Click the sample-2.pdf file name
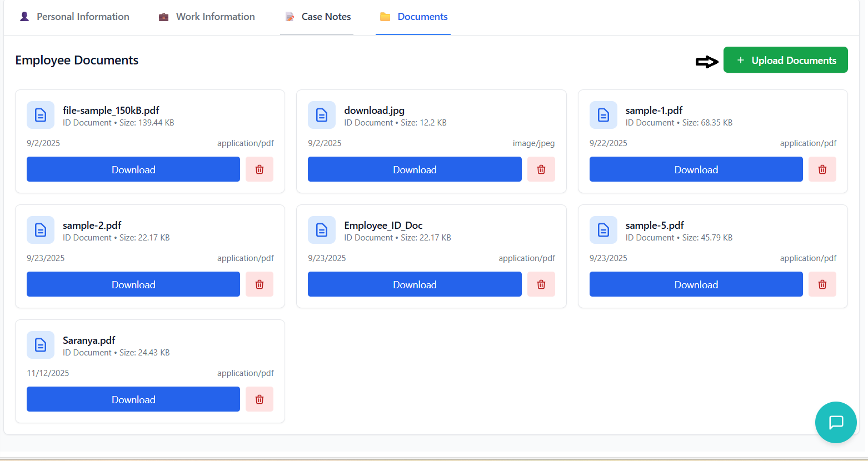 point(92,226)
